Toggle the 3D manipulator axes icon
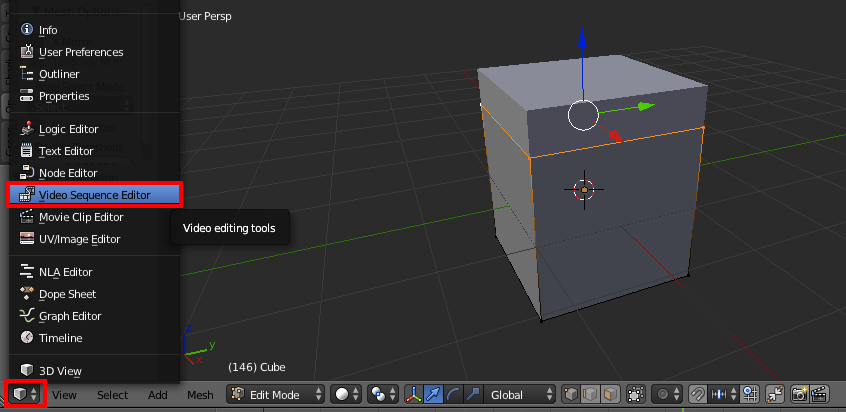The width and height of the screenshot is (846, 412). pyautogui.click(x=414, y=395)
